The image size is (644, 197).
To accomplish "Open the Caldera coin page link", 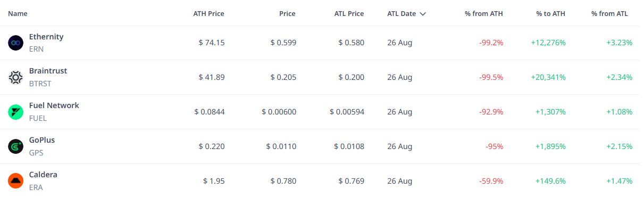I will (43, 175).
